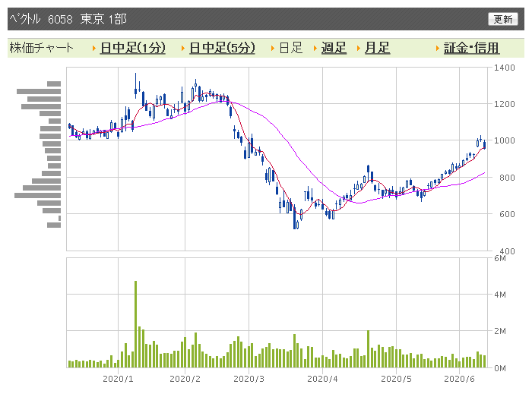Click orange arrow before 日足
The width and height of the screenshot is (532, 394).
pyautogui.click(x=273, y=49)
